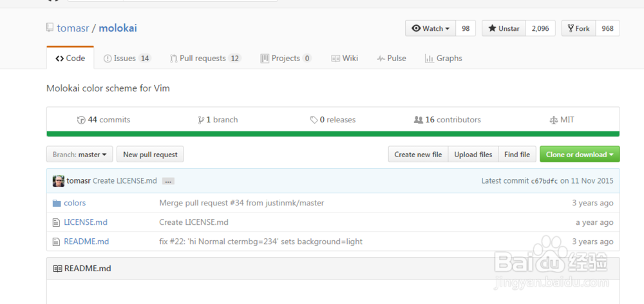Click the green language bar
The image size is (644, 304).
(333, 134)
